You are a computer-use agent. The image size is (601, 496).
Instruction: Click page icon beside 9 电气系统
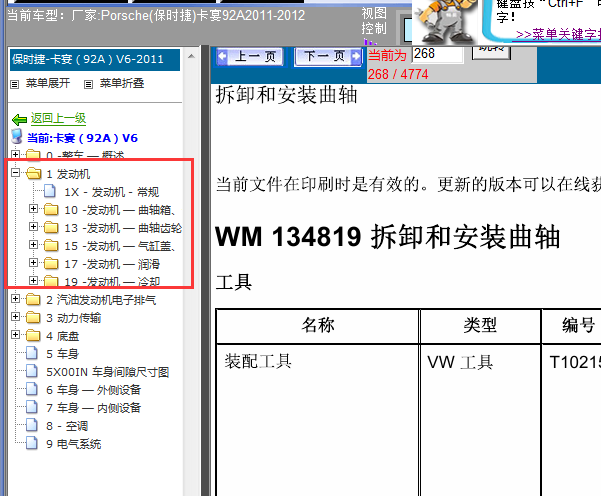pyautogui.click(x=32, y=443)
